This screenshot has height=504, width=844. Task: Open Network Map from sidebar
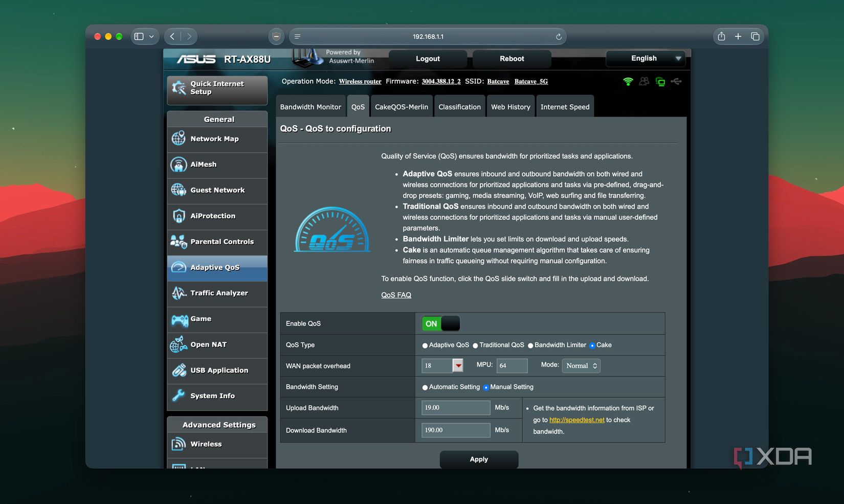[x=217, y=139]
